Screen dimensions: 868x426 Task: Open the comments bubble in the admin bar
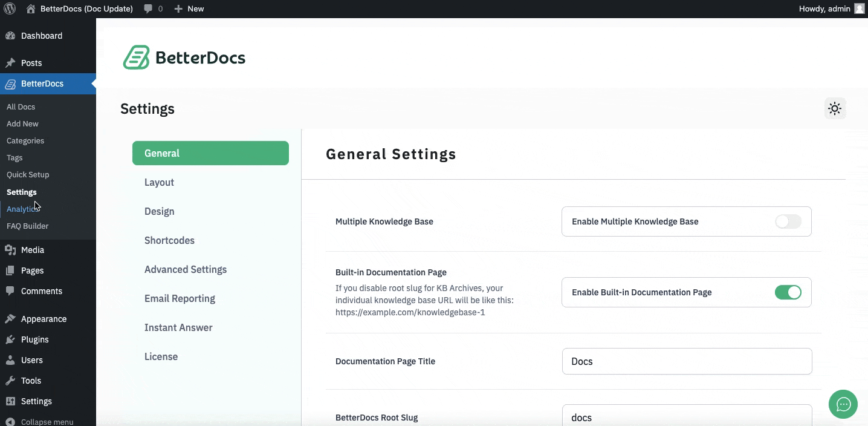(149, 8)
